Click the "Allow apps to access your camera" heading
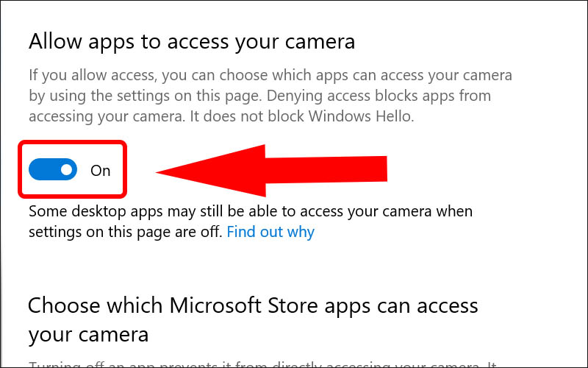588x368 pixels. point(191,42)
